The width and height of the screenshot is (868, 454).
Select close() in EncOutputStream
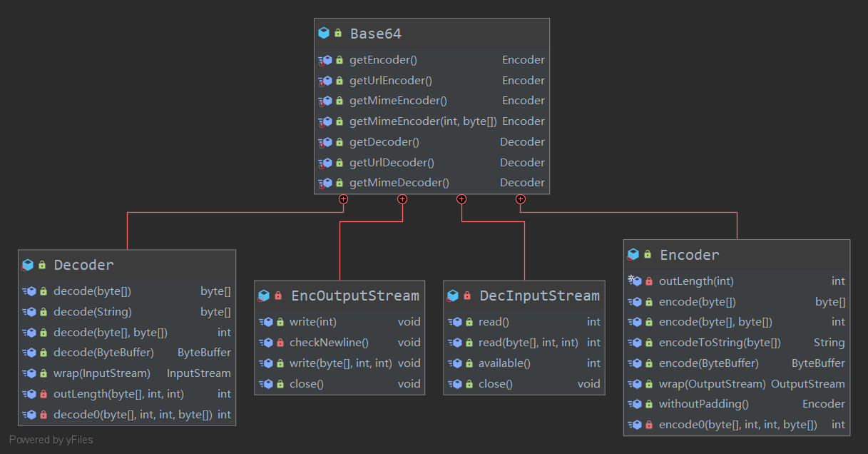click(x=307, y=384)
